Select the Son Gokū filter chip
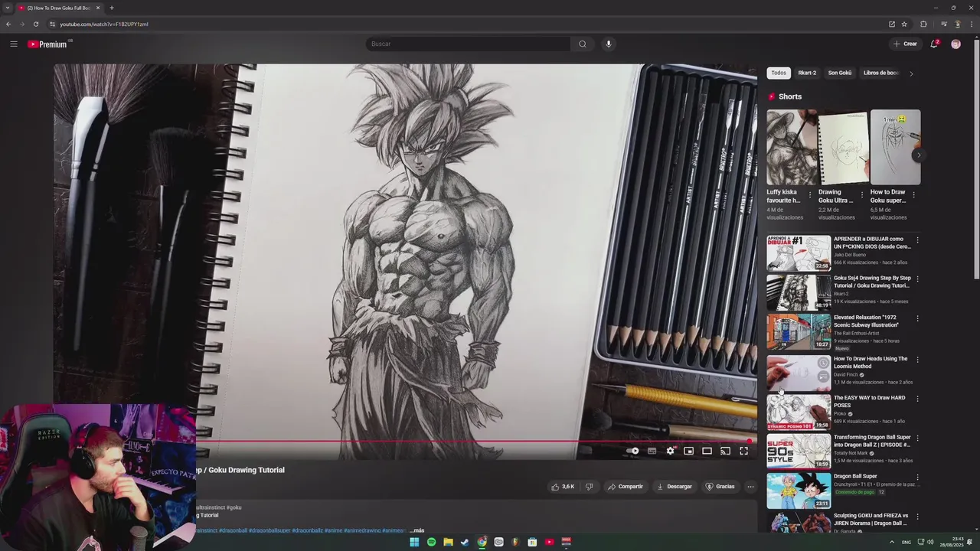The image size is (980, 551). pyautogui.click(x=840, y=73)
